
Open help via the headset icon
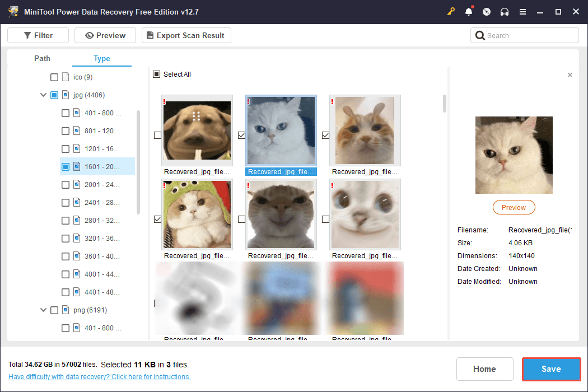505,11
